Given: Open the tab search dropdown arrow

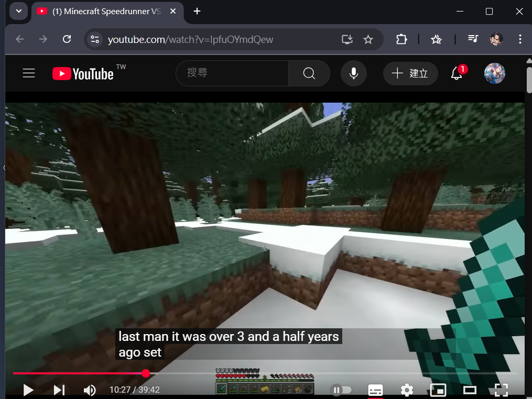Looking at the screenshot, I should tap(19, 11).
